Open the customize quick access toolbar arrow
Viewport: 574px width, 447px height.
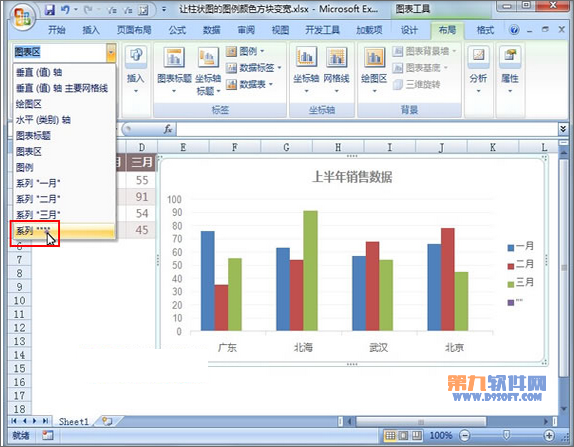[x=164, y=10]
